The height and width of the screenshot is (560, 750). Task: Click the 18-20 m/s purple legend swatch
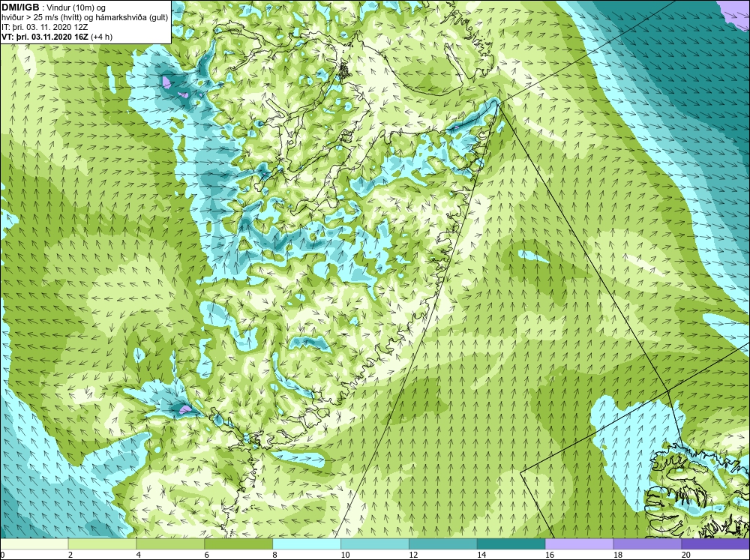pos(647,544)
